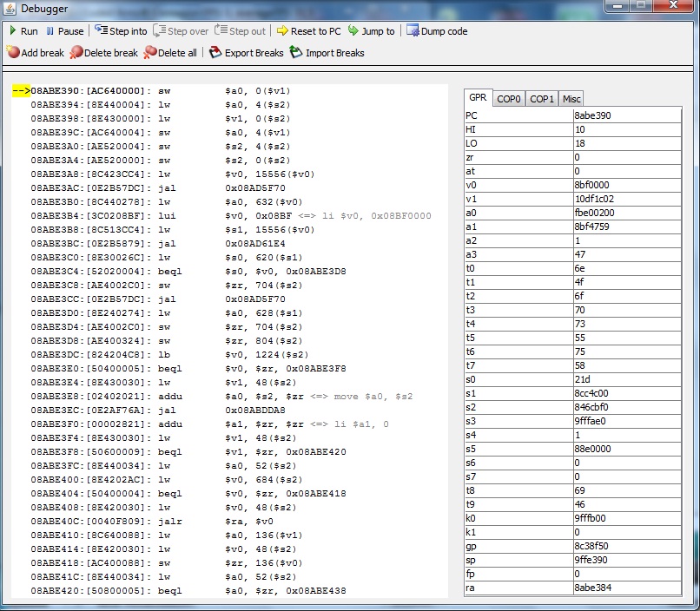Add a breakpoint with Add break
This screenshot has width=700, height=611.
pyautogui.click(x=35, y=53)
